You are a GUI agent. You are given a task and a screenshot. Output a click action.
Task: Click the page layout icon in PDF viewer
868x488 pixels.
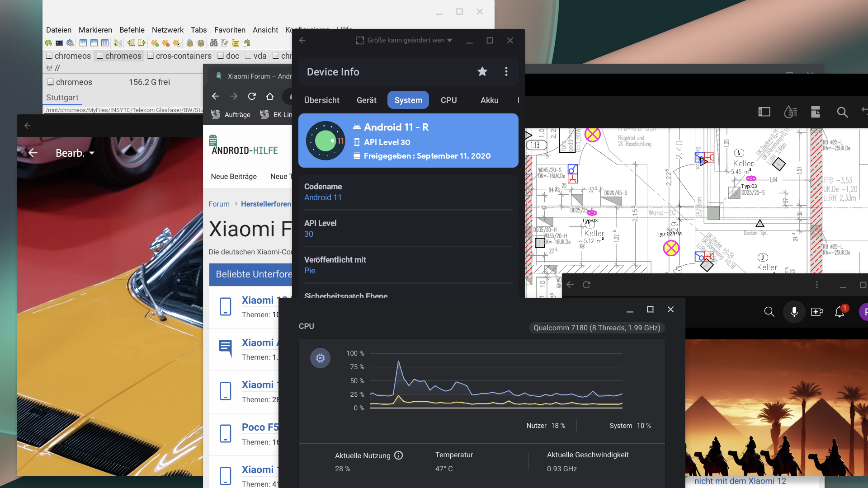(816, 112)
